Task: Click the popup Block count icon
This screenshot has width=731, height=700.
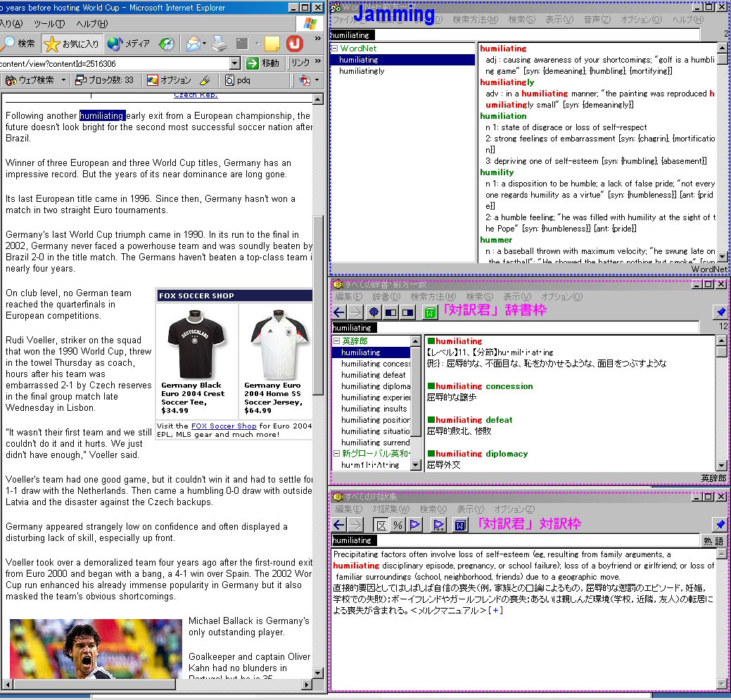Action: point(81,80)
